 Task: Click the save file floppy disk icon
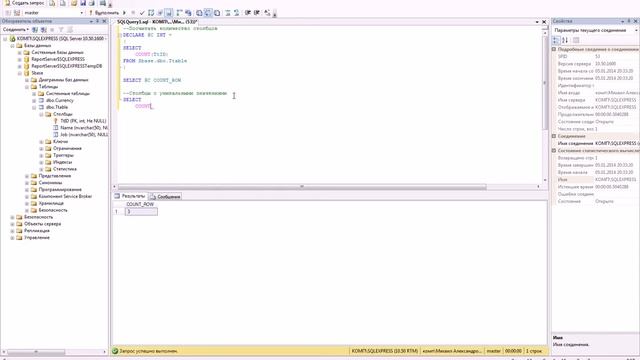(x=83, y=3)
